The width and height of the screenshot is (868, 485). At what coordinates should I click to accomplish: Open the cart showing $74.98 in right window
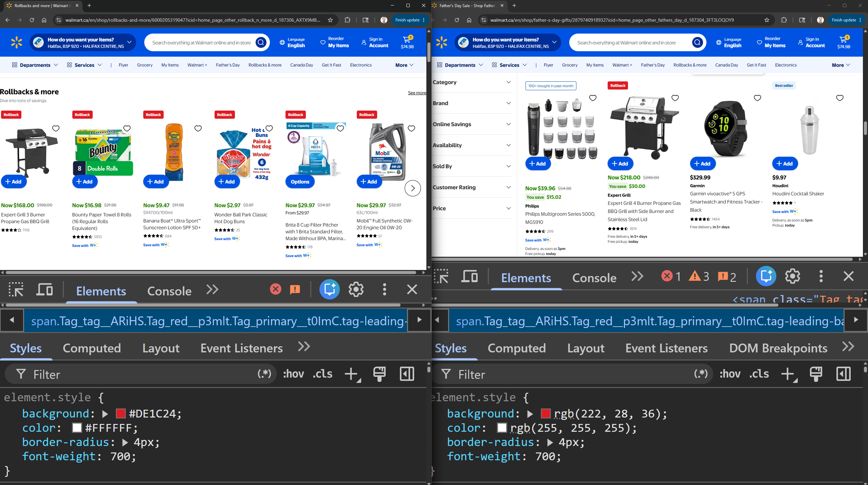coord(844,42)
